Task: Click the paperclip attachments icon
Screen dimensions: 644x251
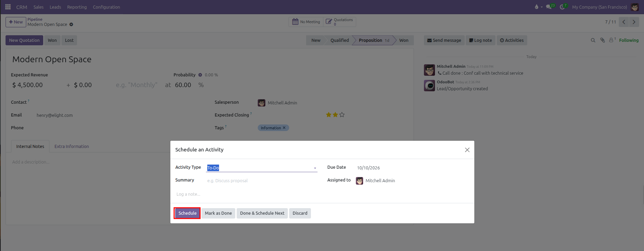Action: coord(603,40)
